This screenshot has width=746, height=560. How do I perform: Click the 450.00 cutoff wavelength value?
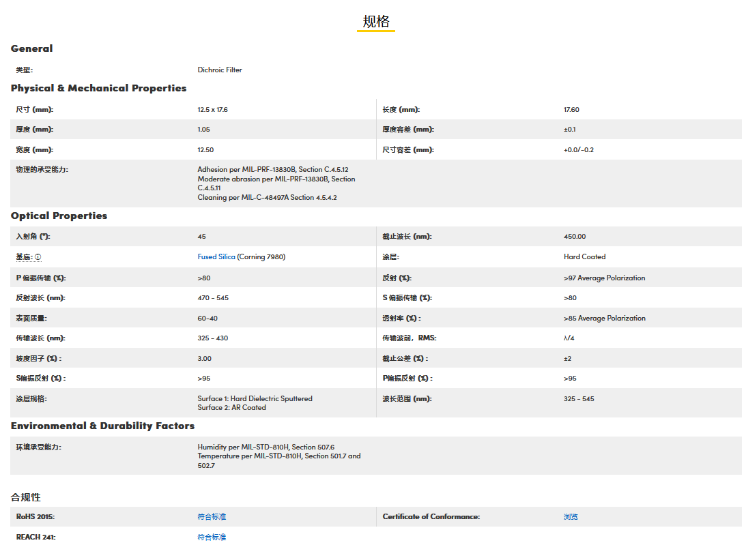[x=575, y=237]
